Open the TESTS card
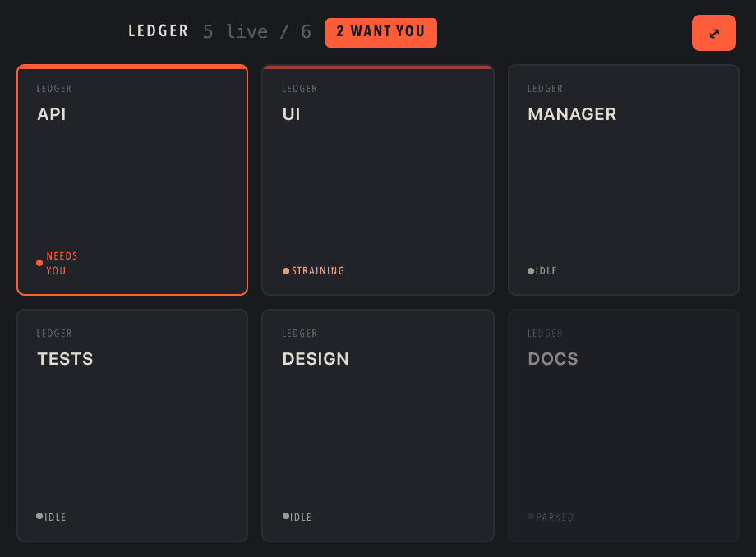The height and width of the screenshot is (557, 756). [132, 426]
